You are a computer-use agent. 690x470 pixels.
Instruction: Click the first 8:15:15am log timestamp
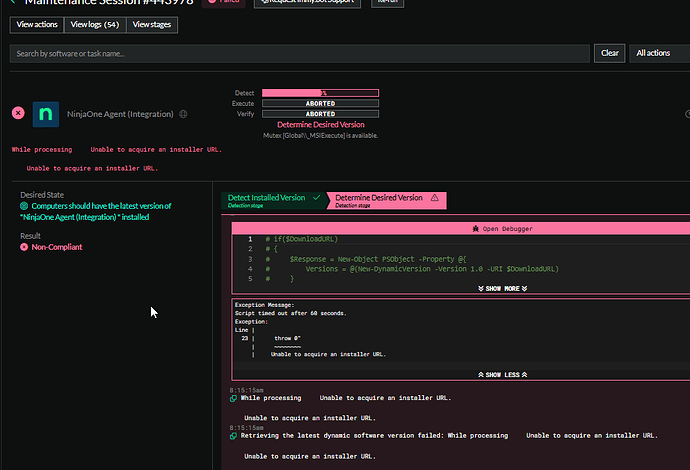246,390
